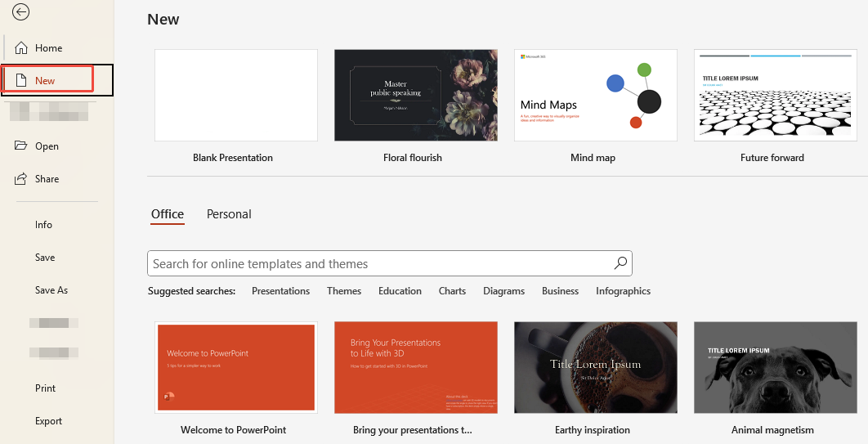Create a Blank Presentation from thumbnail
This screenshot has width=868, height=444.
(x=236, y=95)
